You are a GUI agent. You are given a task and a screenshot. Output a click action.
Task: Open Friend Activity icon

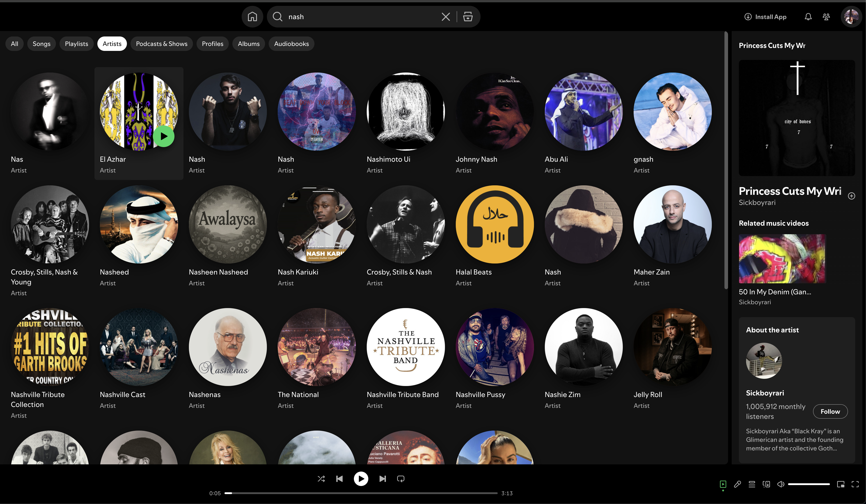pyautogui.click(x=826, y=17)
